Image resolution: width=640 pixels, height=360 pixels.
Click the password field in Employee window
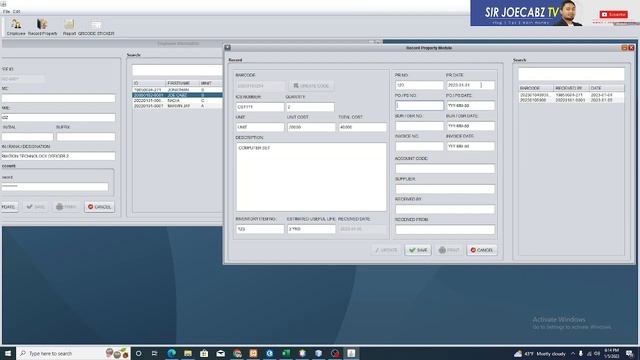(55, 187)
